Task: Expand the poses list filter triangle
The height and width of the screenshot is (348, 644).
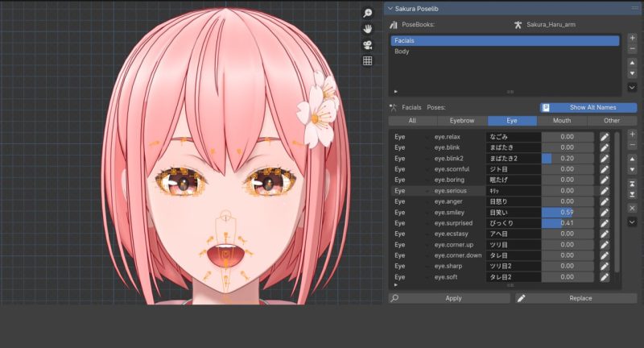Action: coord(395,284)
